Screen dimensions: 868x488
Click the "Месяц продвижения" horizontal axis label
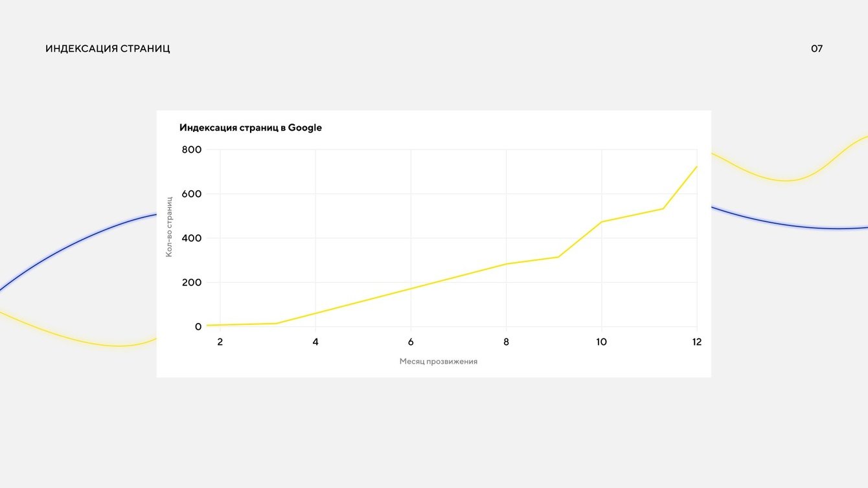(438, 361)
